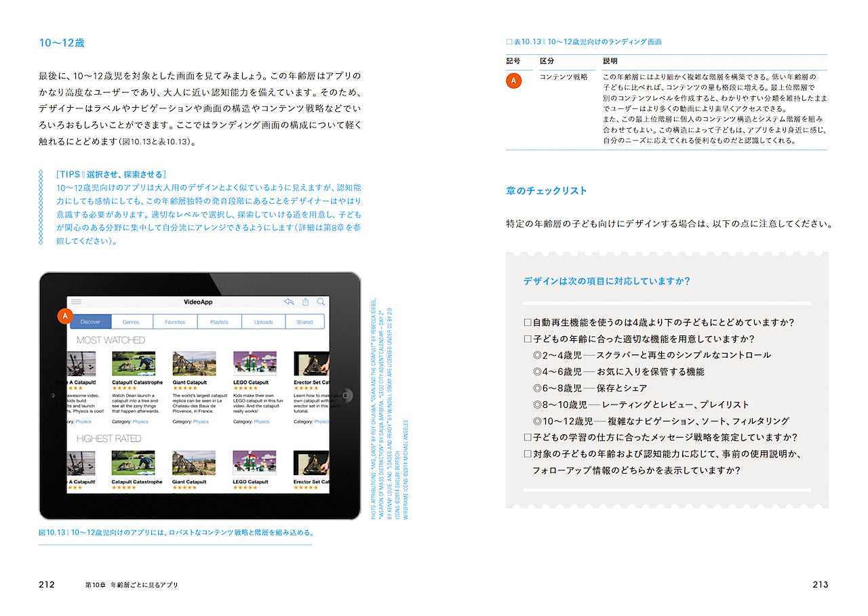Image resolution: width=868 pixels, height=616 pixels.
Task: Check the box for メッセージ戦略 item
Action: click(x=528, y=437)
